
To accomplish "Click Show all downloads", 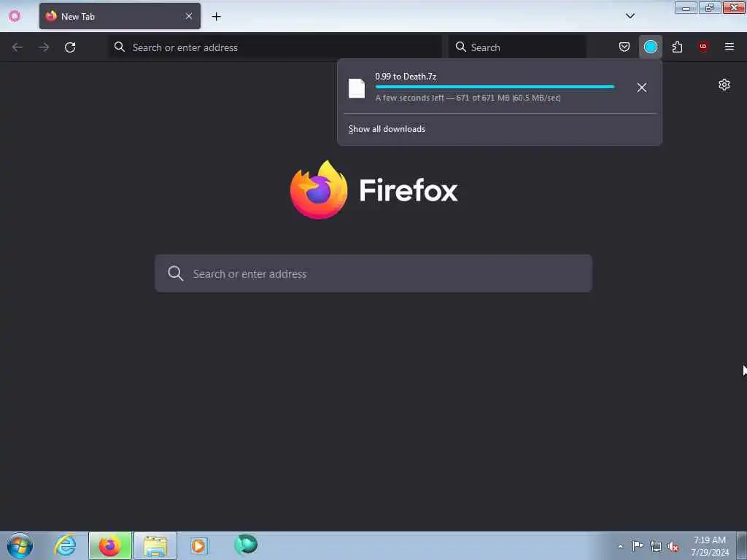I will tap(387, 129).
